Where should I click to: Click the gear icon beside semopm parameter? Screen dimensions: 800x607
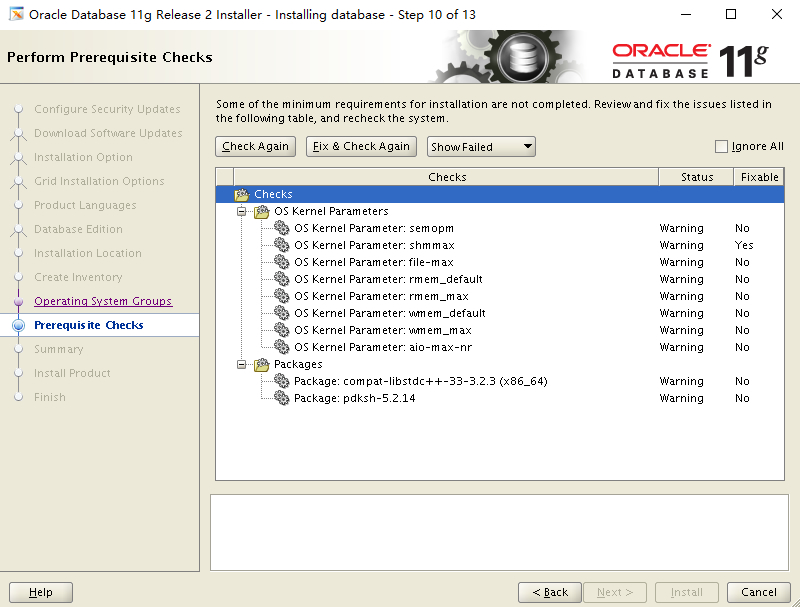click(282, 227)
